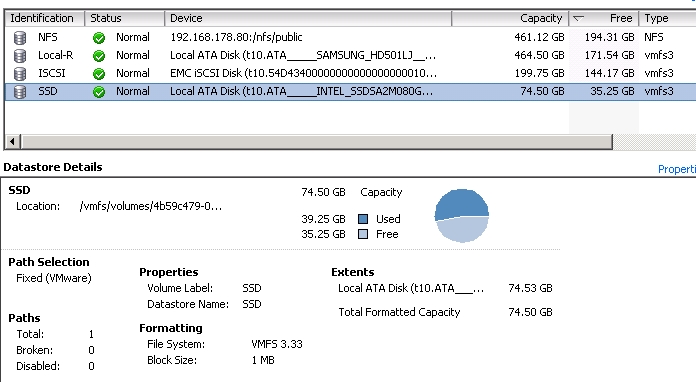Click capacity value 464.50 GB
The height and width of the screenshot is (382, 696).
point(539,55)
